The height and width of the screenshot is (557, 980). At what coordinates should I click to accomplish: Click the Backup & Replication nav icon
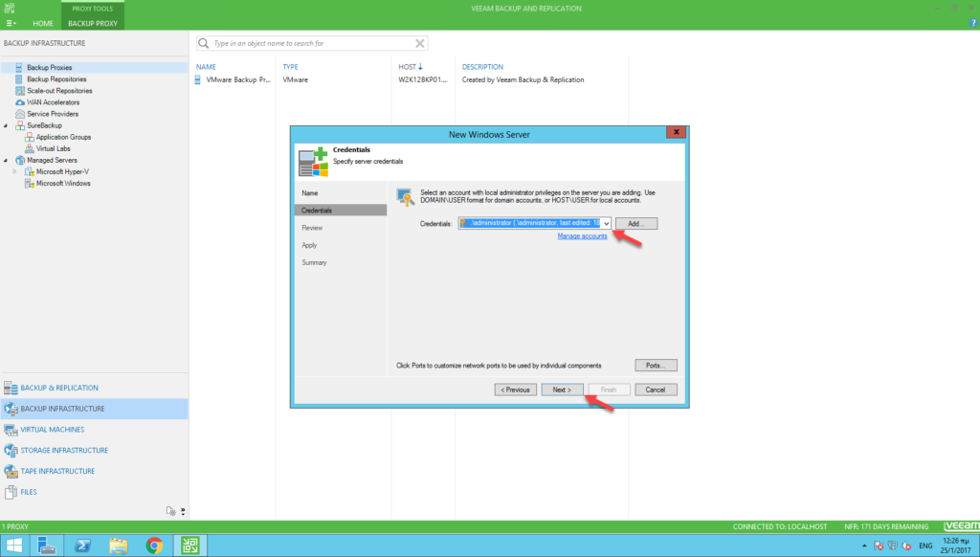(11, 389)
